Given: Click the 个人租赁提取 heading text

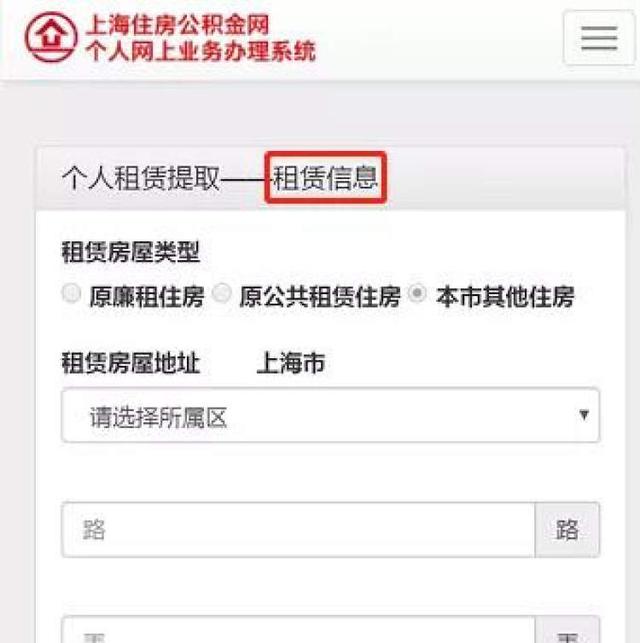Looking at the screenshot, I should [141, 178].
